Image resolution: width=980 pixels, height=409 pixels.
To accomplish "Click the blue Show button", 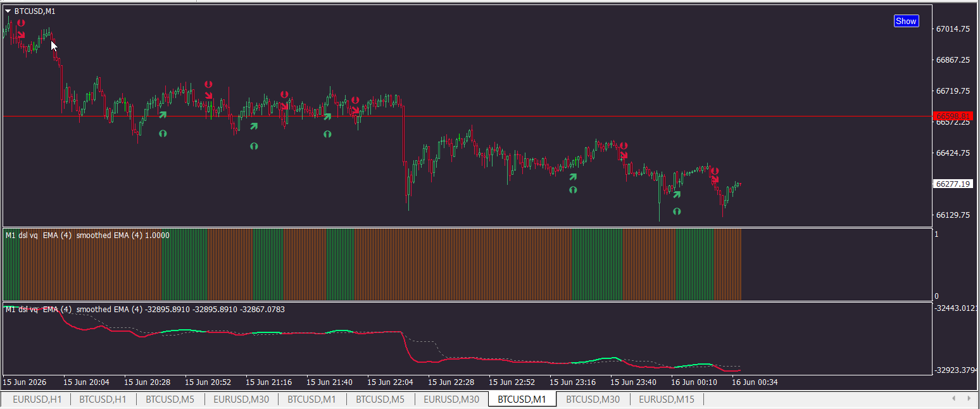I will (906, 21).
